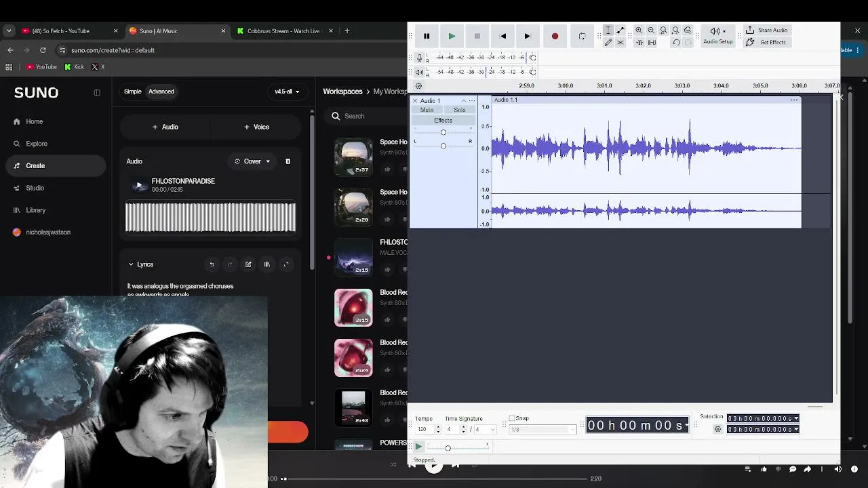Image resolution: width=868 pixels, height=488 pixels.
Task: Click the + Audio button
Action: click(x=165, y=127)
